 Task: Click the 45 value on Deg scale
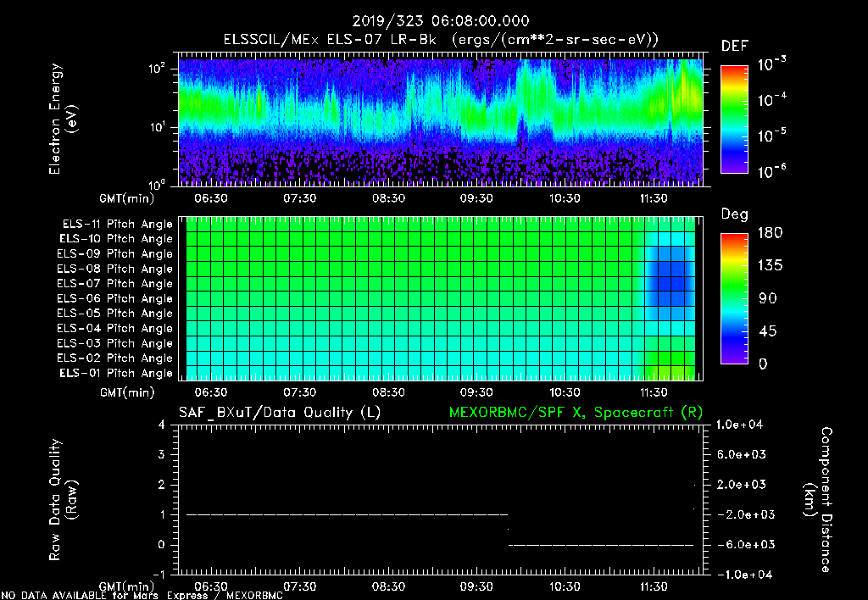point(770,331)
